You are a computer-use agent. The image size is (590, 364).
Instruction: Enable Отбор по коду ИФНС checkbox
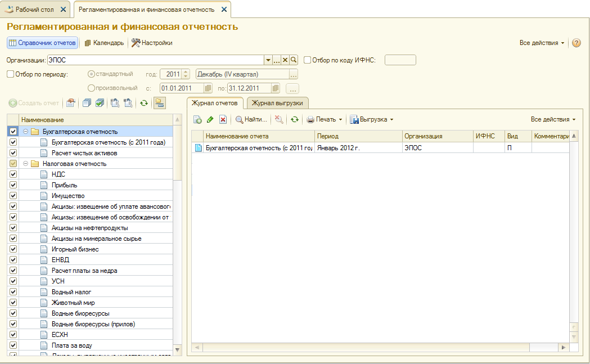coord(308,60)
